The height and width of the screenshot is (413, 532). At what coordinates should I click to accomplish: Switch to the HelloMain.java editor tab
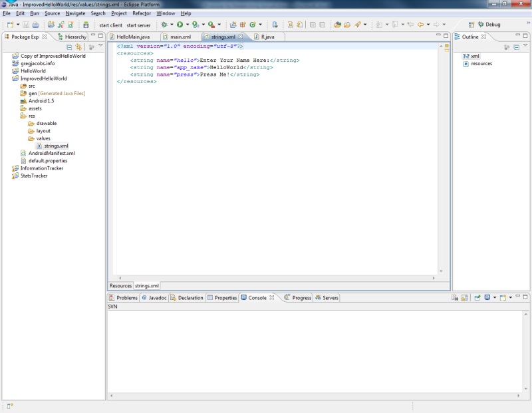click(132, 37)
